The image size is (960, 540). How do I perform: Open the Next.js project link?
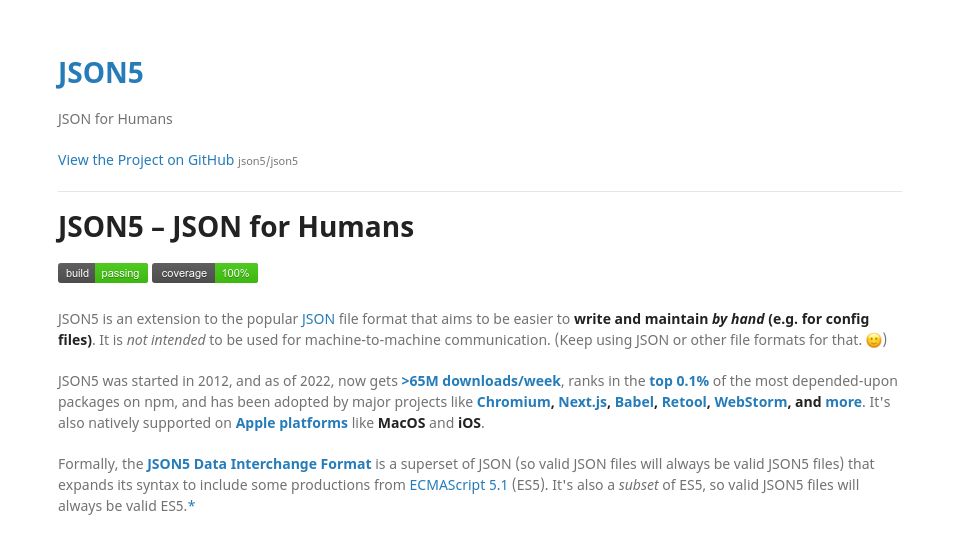coord(582,402)
